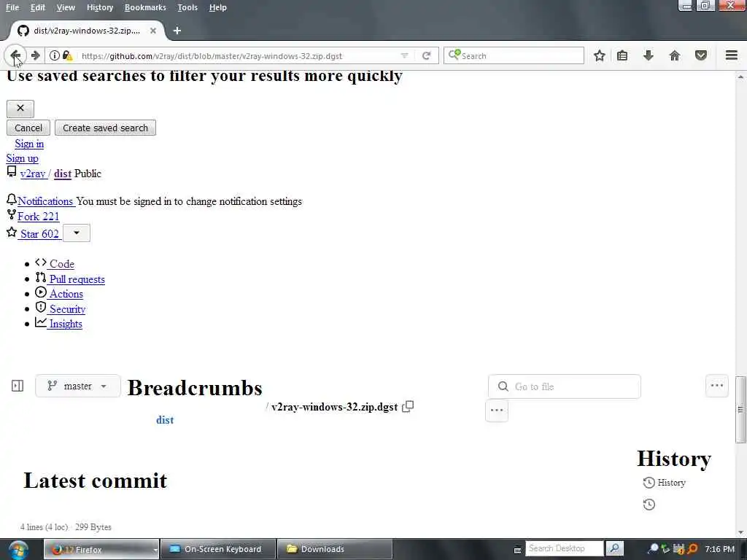Click the mixed-content padlock warning icon
747x560 pixels.
click(67, 55)
